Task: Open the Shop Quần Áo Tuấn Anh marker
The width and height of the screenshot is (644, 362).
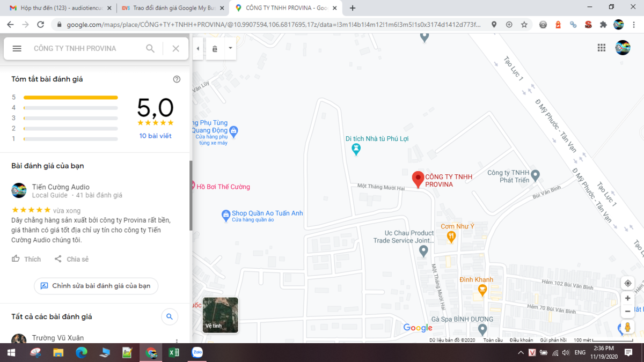Action: tap(226, 216)
